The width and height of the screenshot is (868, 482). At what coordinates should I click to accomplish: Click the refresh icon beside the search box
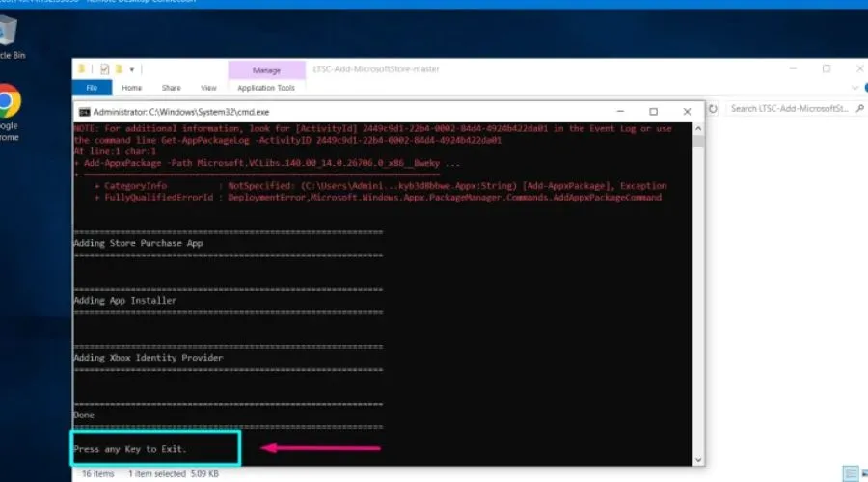(715, 108)
